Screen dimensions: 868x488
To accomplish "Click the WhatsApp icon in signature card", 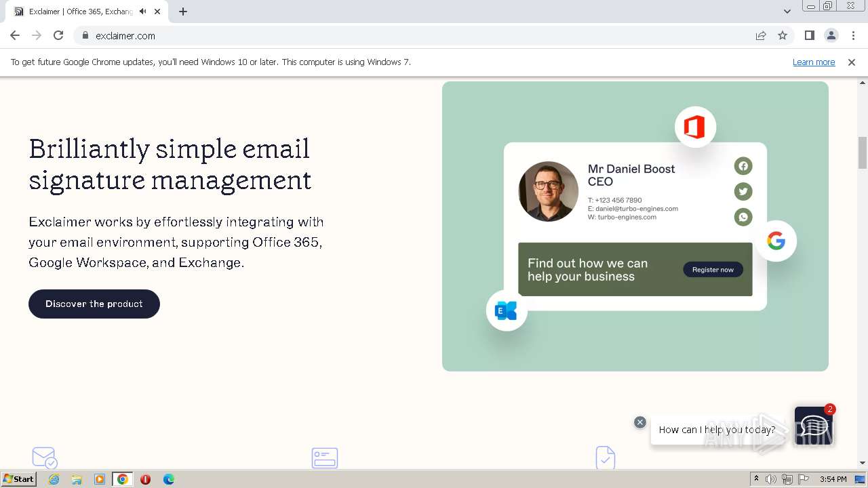I will point(743,217).
